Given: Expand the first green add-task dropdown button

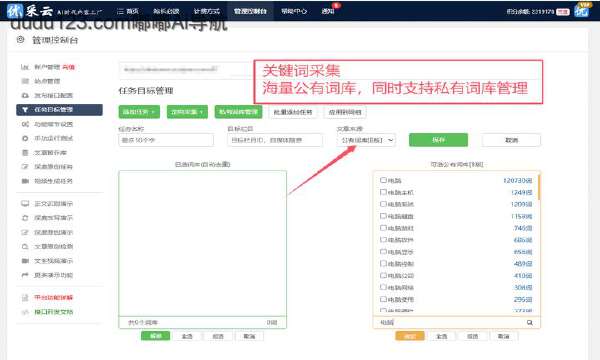Looking at the screenshot, I should pyautogui.click(x=139, y=112).
